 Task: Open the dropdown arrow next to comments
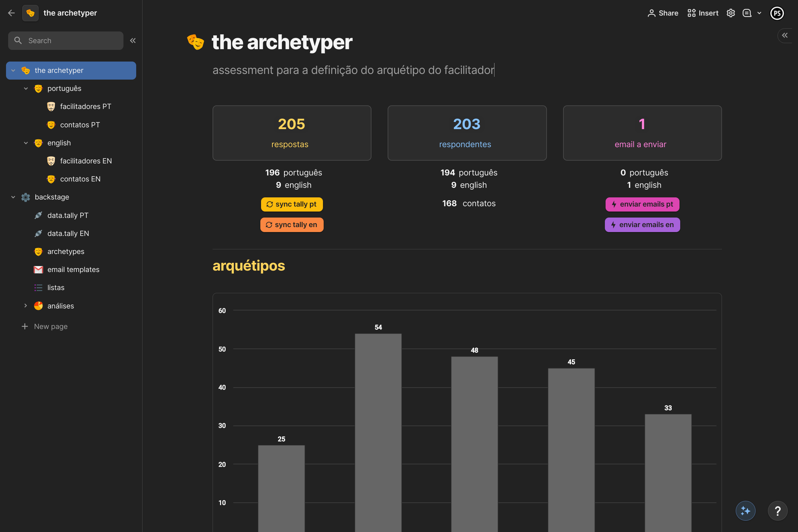click(x=759, y=13)
